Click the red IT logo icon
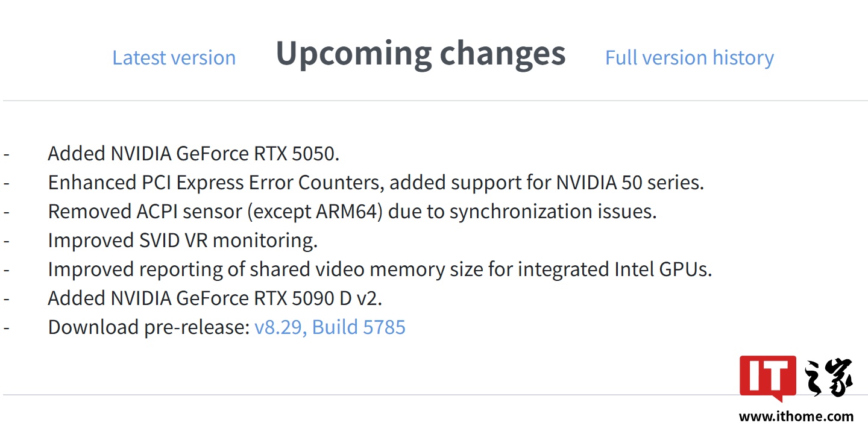 (x=767, y=378)
